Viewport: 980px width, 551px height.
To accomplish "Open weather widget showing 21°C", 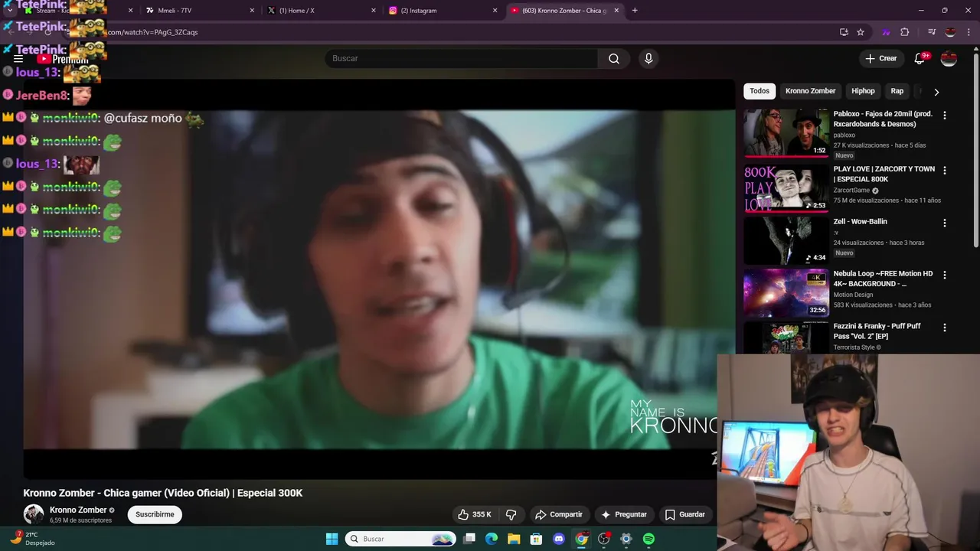I will (x=32, y=539).
